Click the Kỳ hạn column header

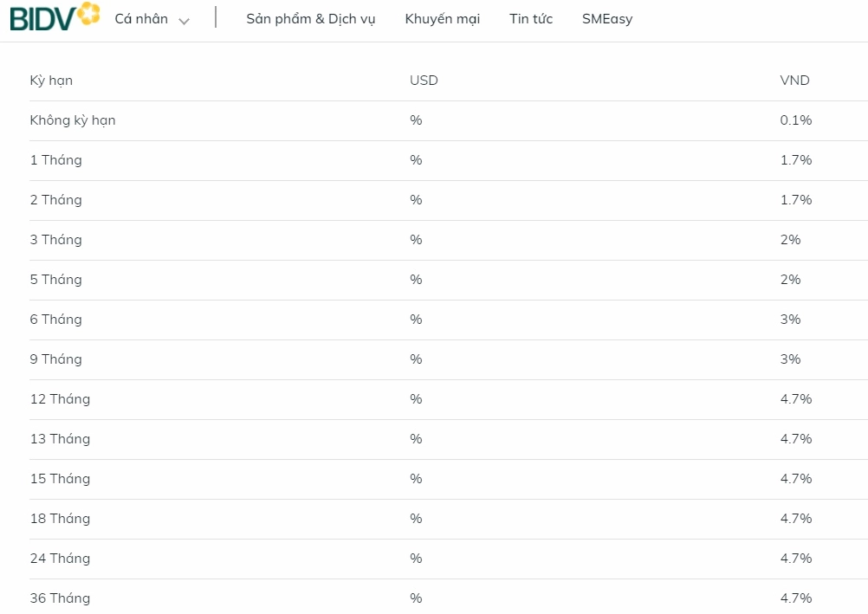pyautogui.click(x=51, y=81)
